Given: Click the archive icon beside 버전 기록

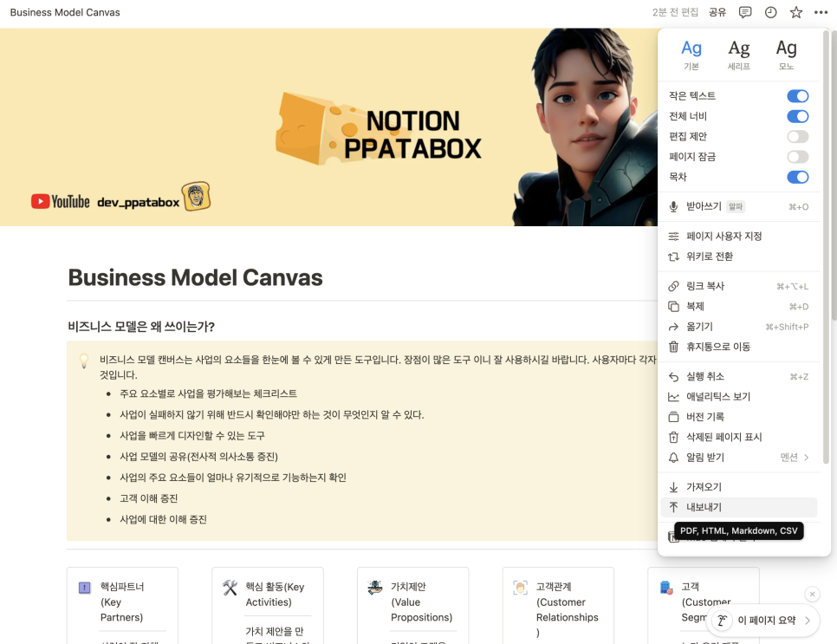Looking at the screenshot, I should (x=673, y=417).
